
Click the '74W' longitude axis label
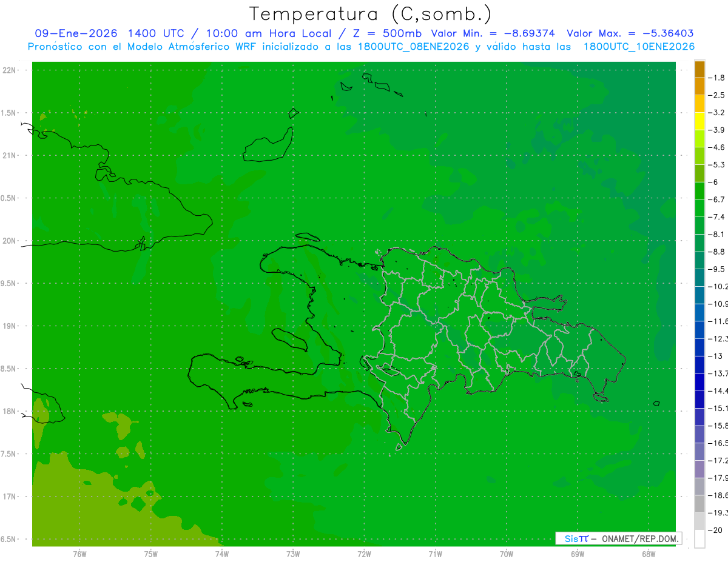222,554
